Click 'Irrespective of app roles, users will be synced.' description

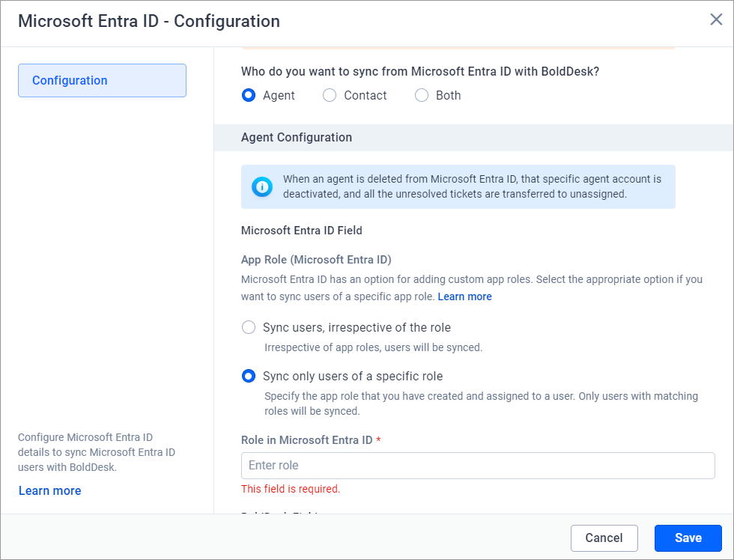(x=373, y=347)
